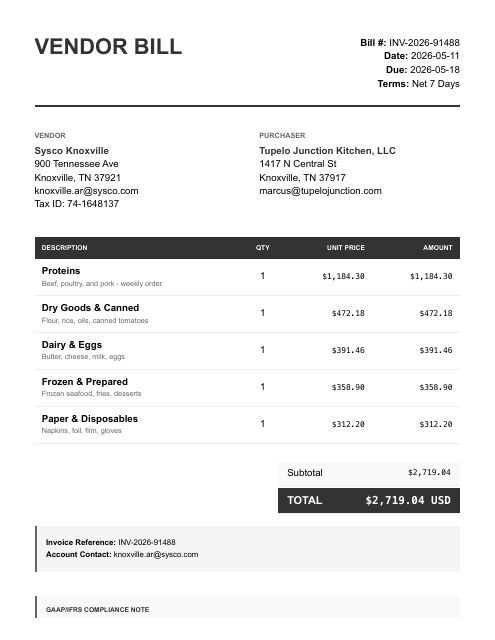Click Tupelo Junction Kitchen, LLC purchaser name
Screen dimensions: 495x640
click(x=327, y=151)
